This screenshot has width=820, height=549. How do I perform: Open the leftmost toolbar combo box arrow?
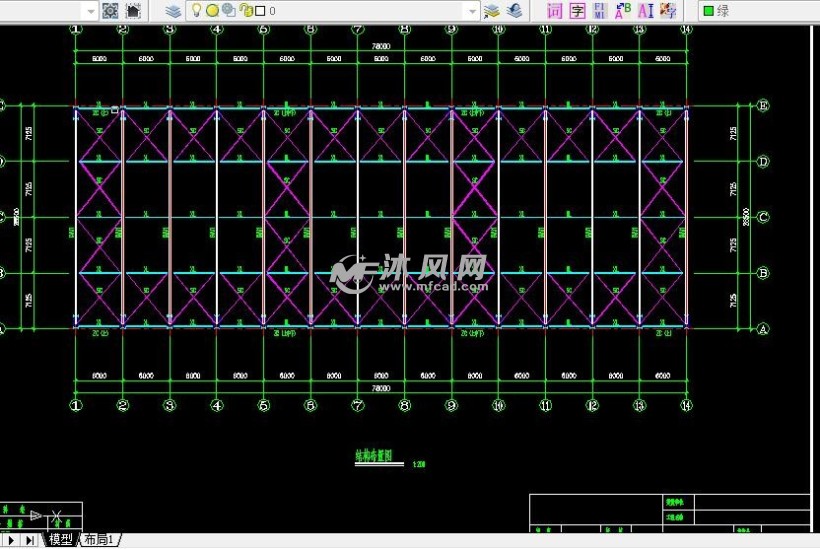89,11
